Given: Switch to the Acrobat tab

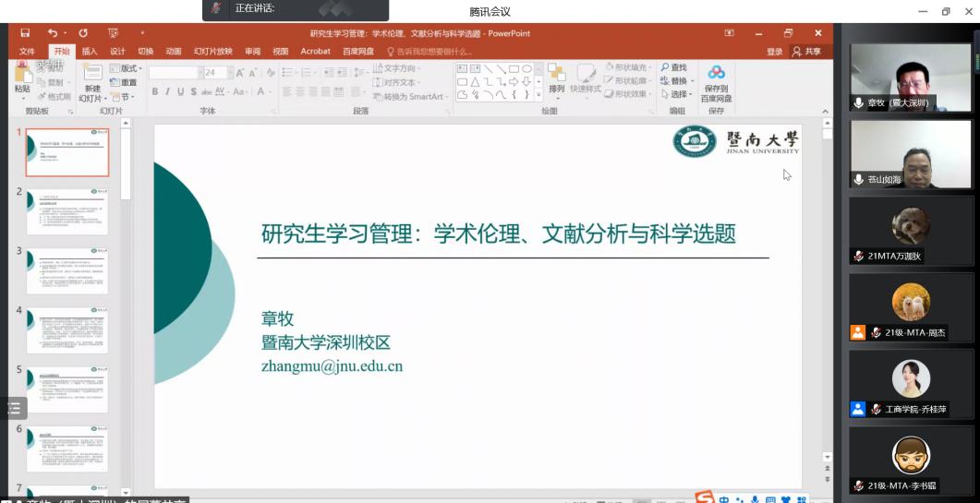Looking at the screenshot, I should tap(315, 52).
